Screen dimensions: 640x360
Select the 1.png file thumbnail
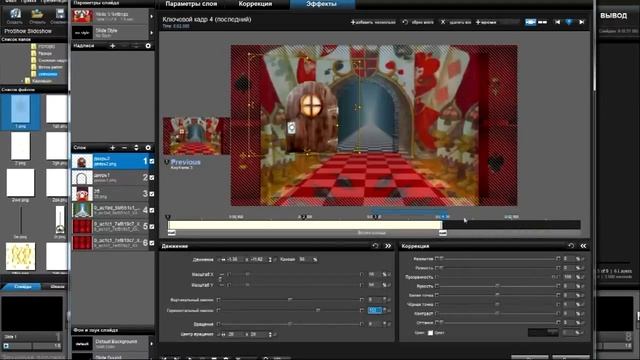click(20, 109)
